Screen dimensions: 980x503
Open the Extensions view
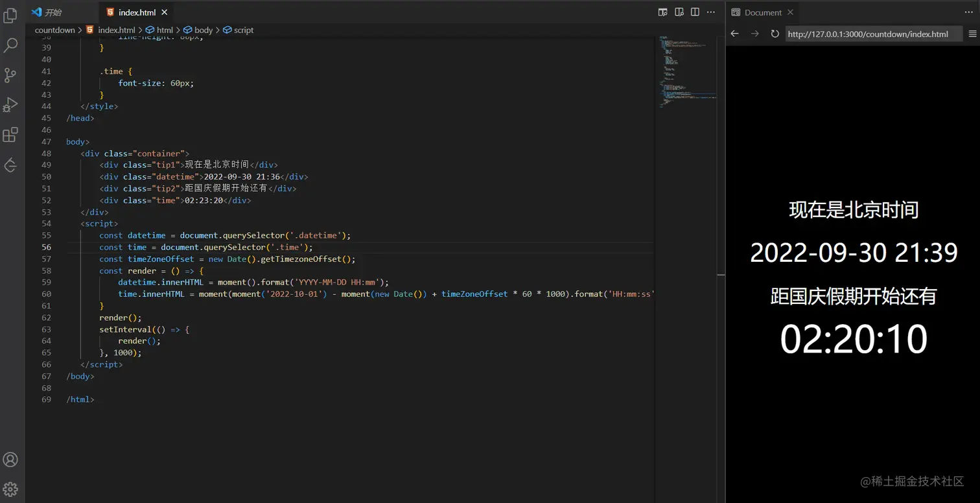pyautogui.click(x=10, y=135)
